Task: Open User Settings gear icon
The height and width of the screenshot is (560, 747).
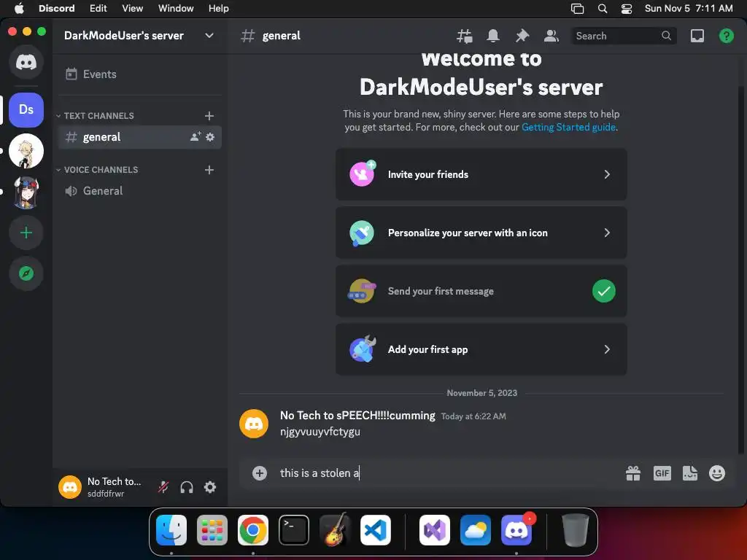Action: click(x=210, y=487)
